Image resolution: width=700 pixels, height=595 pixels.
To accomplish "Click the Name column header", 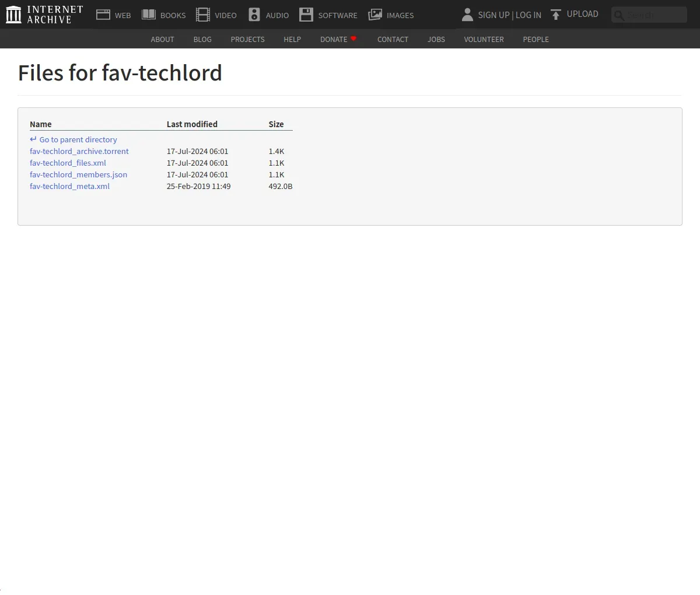I will (x=41, y=124).
